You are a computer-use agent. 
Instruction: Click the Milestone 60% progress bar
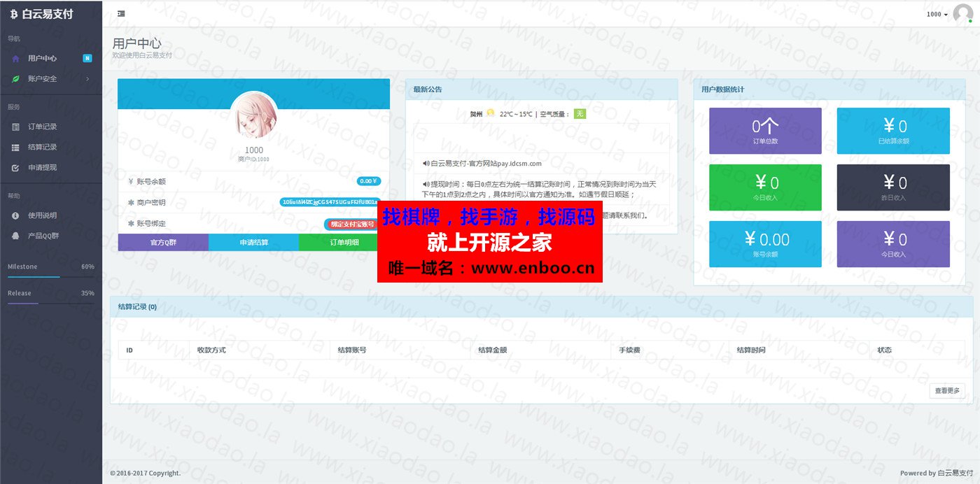[x=51, y=277]
